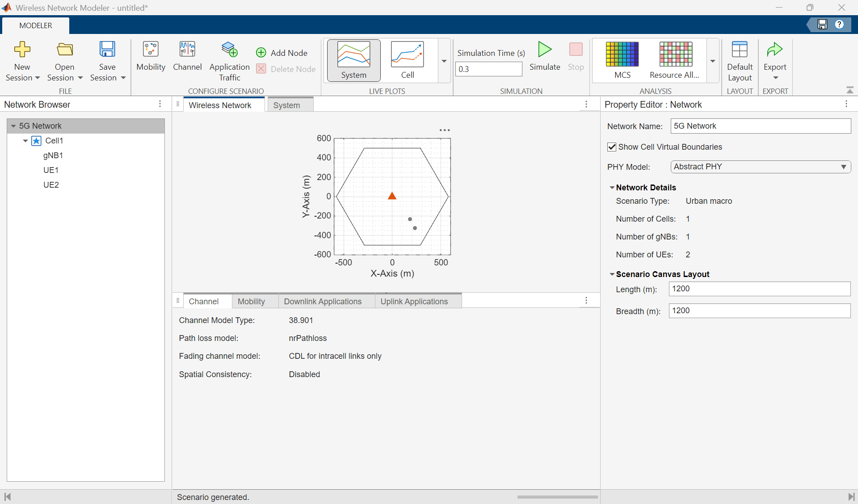Image resolution: width=858 pixels, height=504 pixels.
Task: Collapse the Network Details section
Action: click(x=612, y=188)
